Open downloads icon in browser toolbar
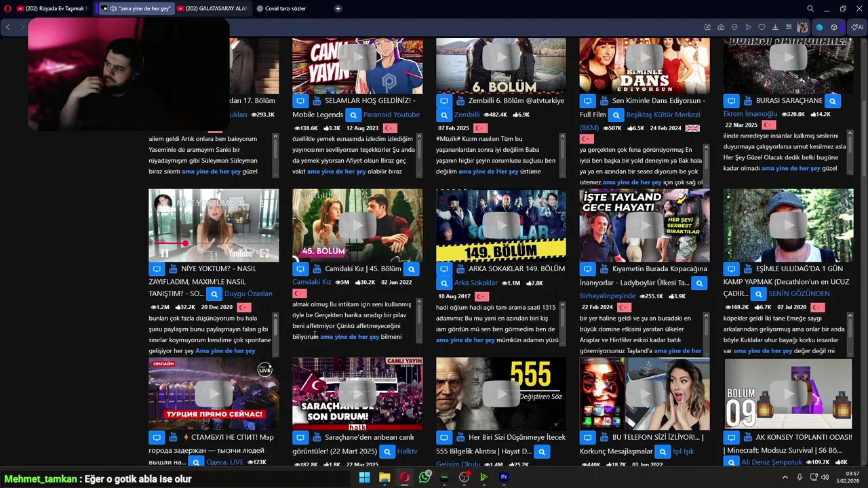The width and height of the screenshot is (868, 488). click(775, 27)
